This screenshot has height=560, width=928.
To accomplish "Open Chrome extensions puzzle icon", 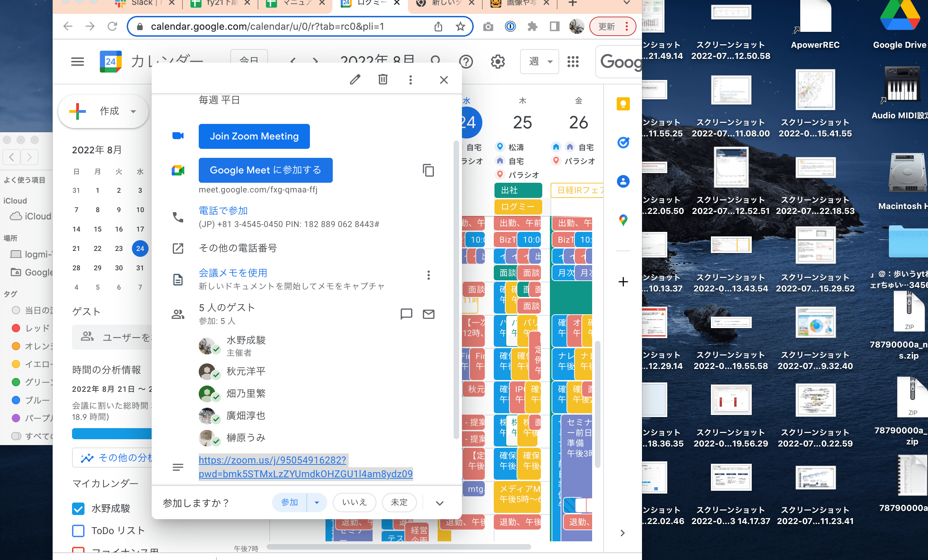I will pos(532,26).
